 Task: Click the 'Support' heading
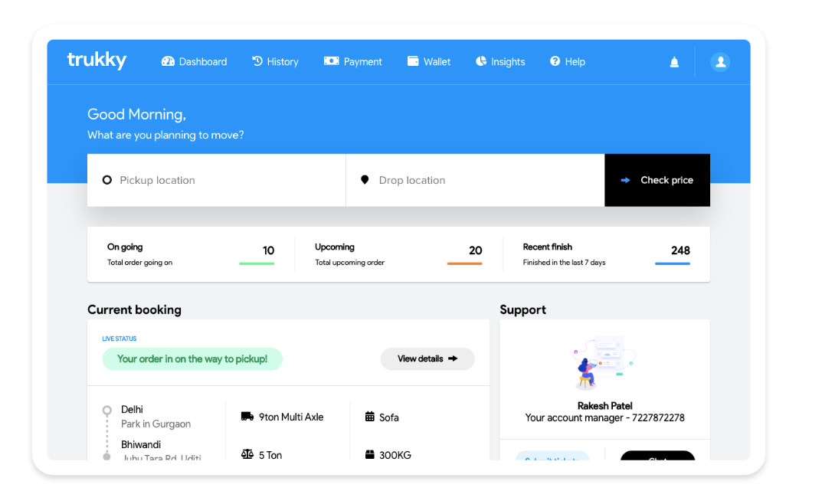tap(522, 309)
